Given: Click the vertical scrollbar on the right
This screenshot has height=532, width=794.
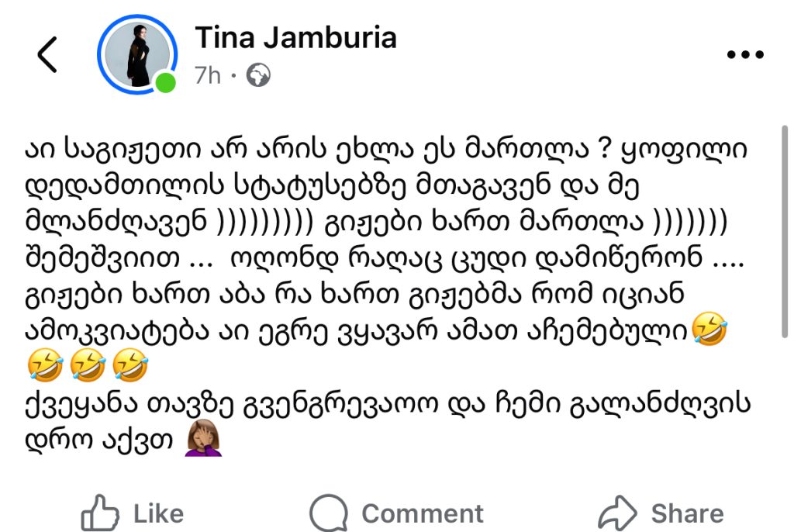Looking at the screenshot, I should pos(785,231).
